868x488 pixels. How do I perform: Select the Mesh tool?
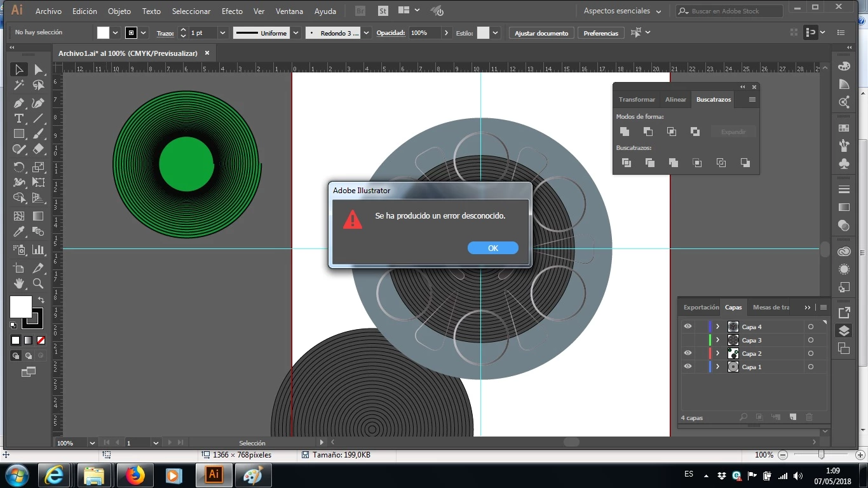(x=19, y=216)
